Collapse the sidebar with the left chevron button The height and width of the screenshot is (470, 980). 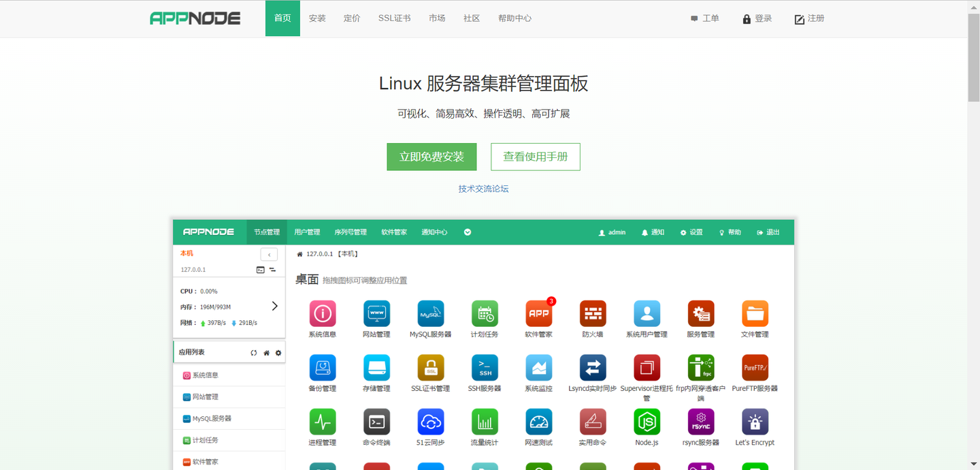(269, 255)
